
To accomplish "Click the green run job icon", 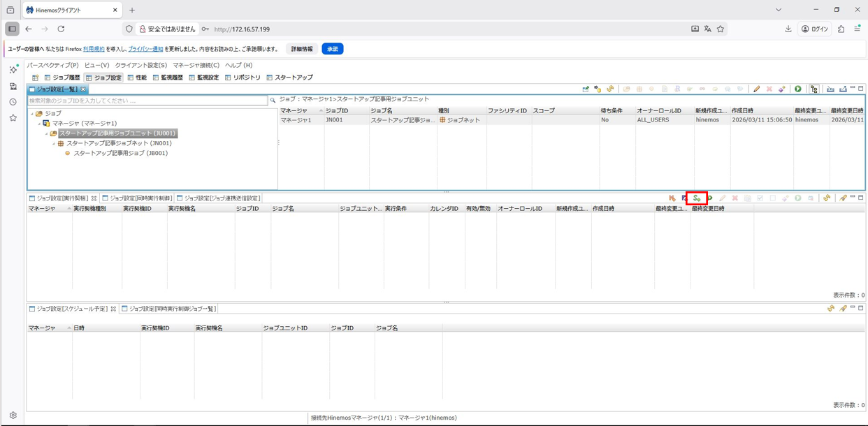I will coord(797,89).
